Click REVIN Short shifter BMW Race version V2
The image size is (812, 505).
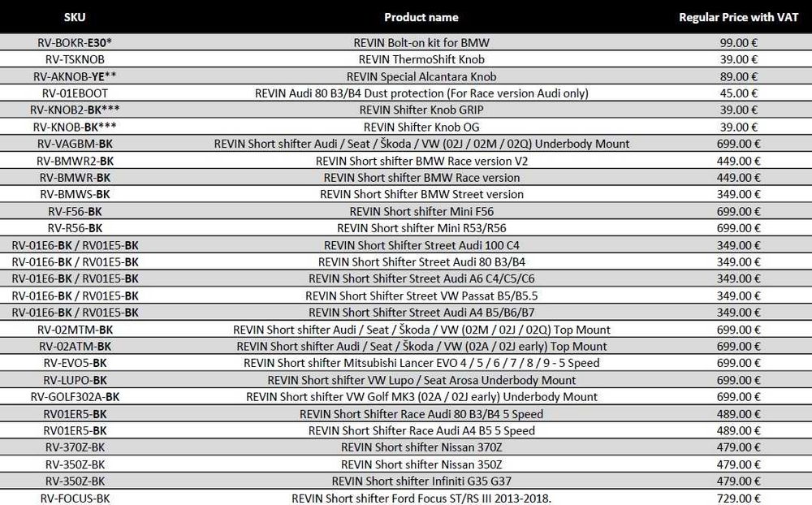click(x=421, y=161)
